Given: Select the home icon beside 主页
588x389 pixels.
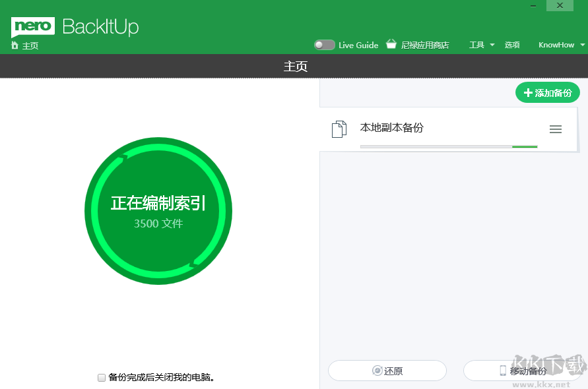Looking at the screenshot, I should click(x=15, y=45).
